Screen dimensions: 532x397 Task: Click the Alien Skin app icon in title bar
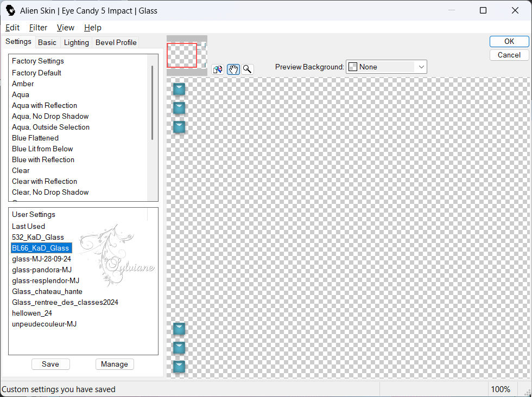[10, 10]
